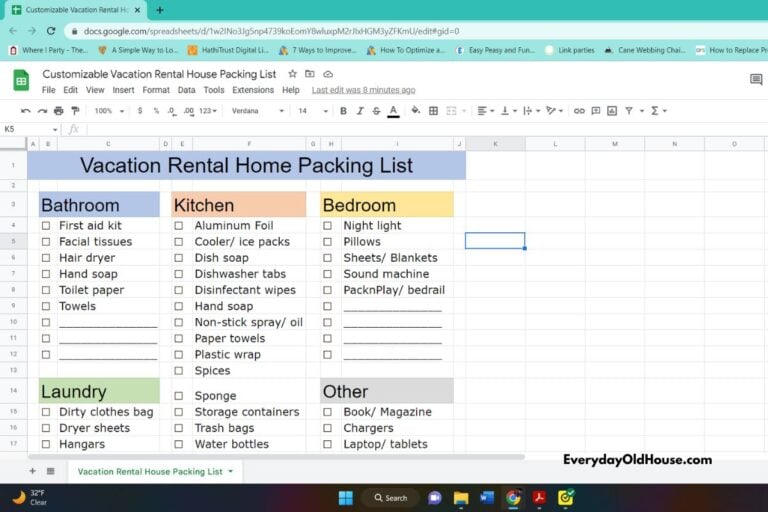Check the Chargers checkbox
Screen dimensions: 768x512
(327, 428)
